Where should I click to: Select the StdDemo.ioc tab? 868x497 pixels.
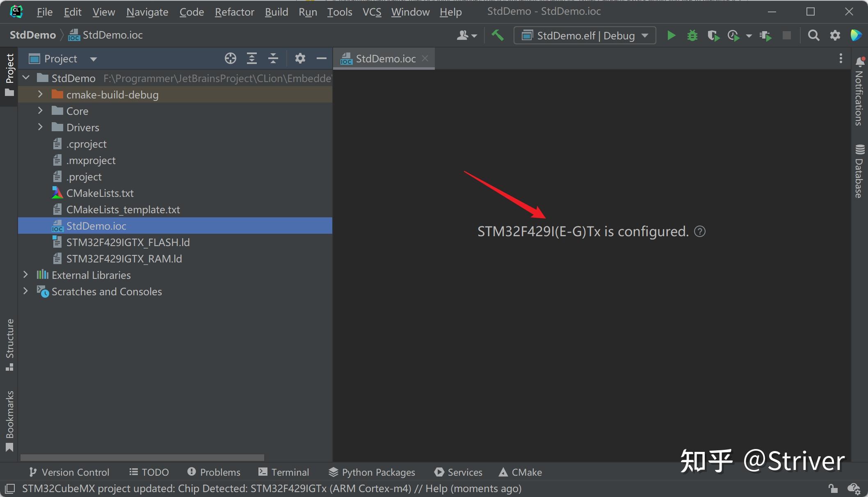[x=384, y=58]
